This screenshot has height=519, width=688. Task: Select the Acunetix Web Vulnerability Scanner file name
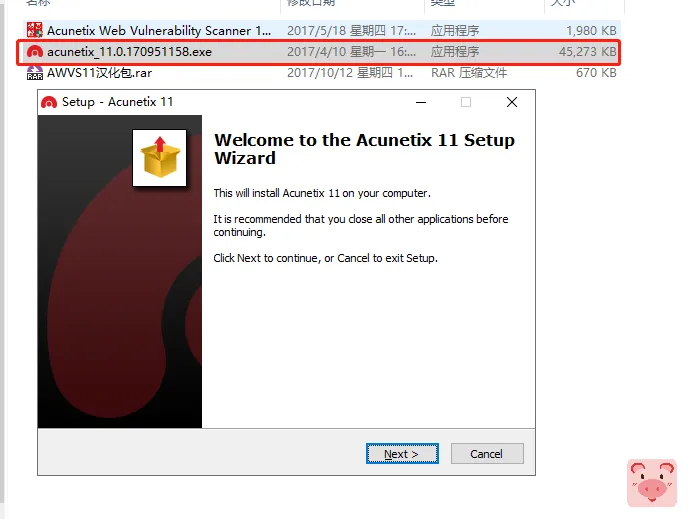click(159, 31)
